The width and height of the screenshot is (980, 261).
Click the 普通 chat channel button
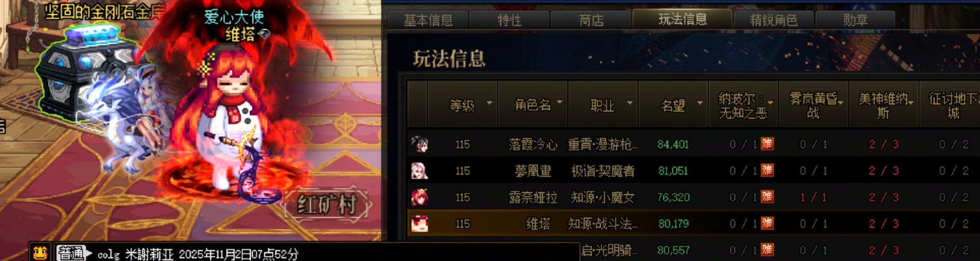click(70, 253)
